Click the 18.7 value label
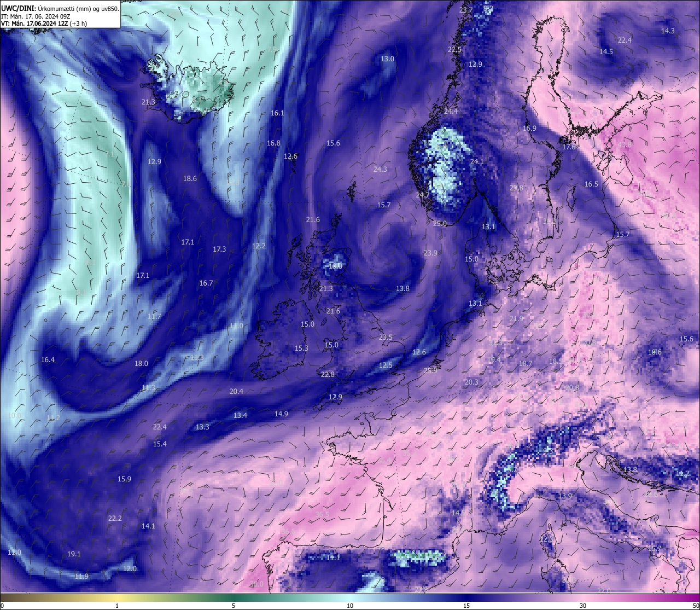The image size is (700, 610). [525, 363]
